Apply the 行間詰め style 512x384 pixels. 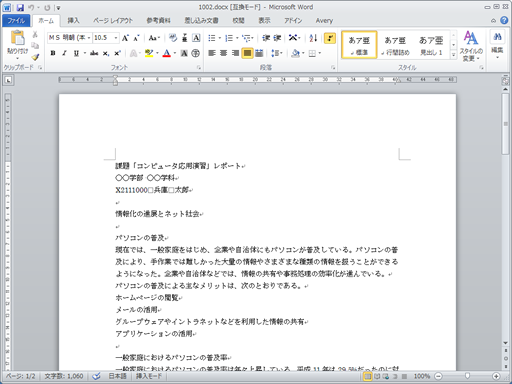point(395,45)
